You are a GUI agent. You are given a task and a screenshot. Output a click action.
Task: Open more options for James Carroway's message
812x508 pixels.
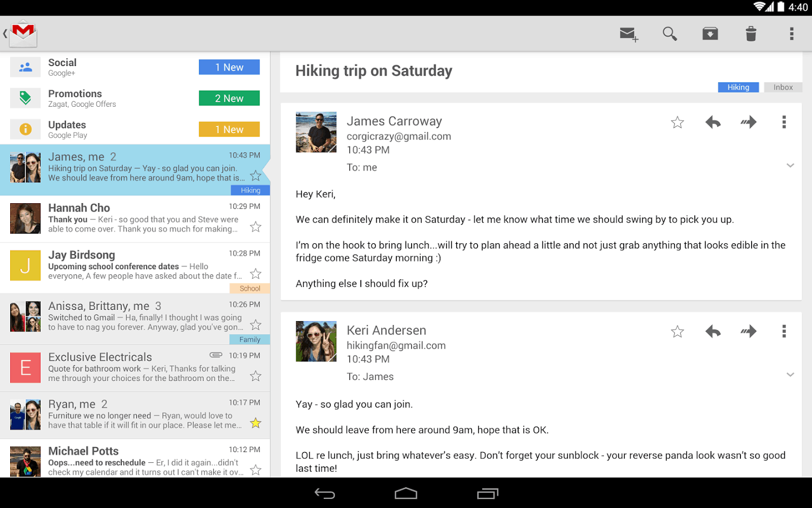tap(784, 122)
